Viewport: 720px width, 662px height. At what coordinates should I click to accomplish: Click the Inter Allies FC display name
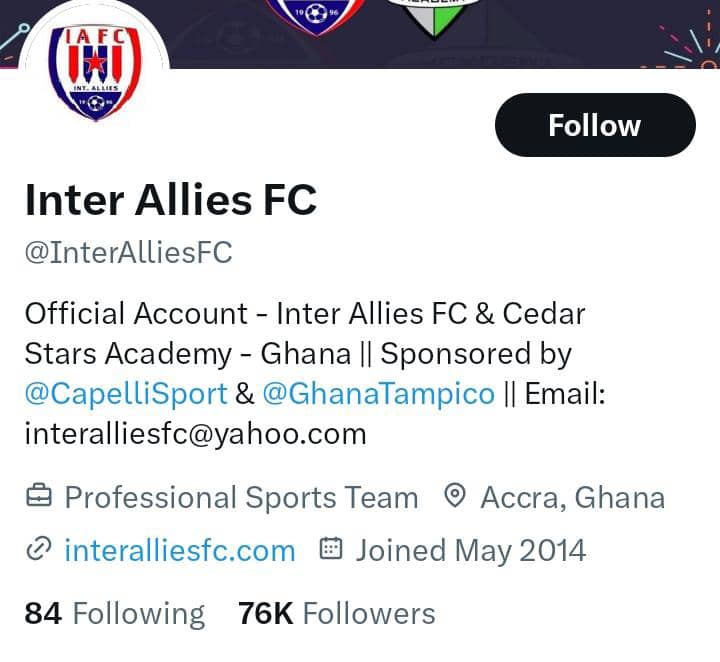pos(170,200)
